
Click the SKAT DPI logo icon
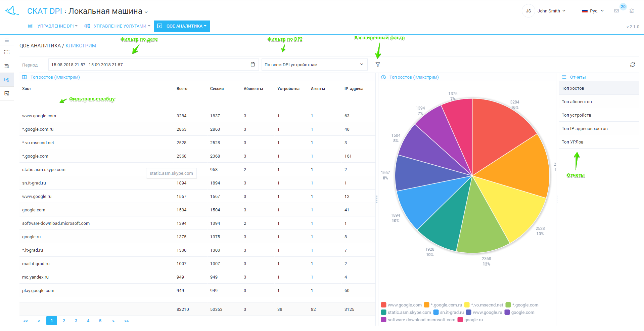(x=12, y=11)
